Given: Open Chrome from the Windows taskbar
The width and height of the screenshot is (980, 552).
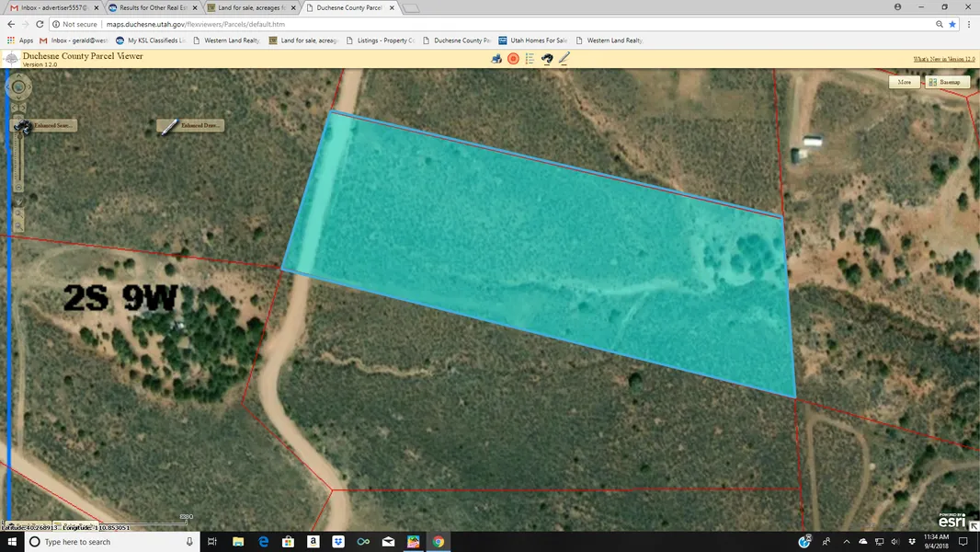Looking at the screenshot, I should point(438,542).
